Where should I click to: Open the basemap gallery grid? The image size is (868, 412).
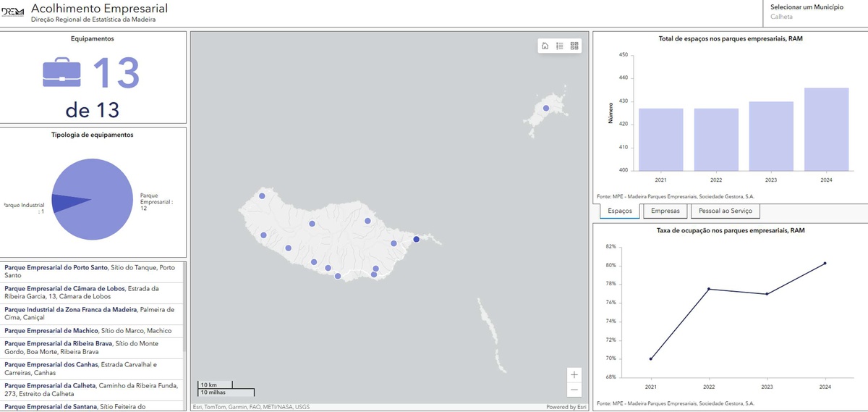pos(574,46)
